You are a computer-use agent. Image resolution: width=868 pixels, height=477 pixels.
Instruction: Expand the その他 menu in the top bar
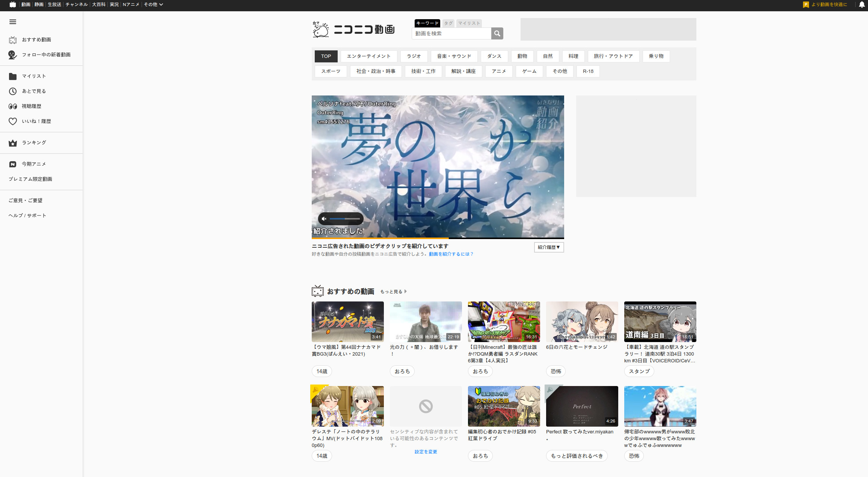[x=153, y=5]
